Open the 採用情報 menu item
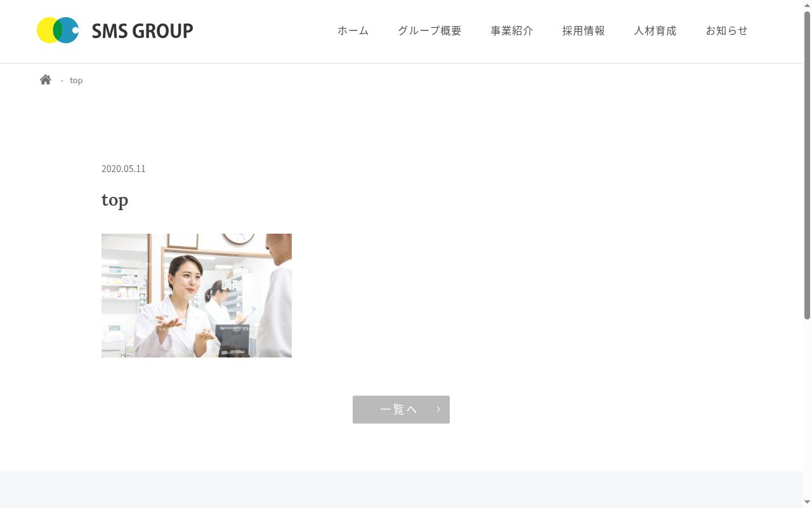This screenshot has height=508, width=812. coord(584,30)
